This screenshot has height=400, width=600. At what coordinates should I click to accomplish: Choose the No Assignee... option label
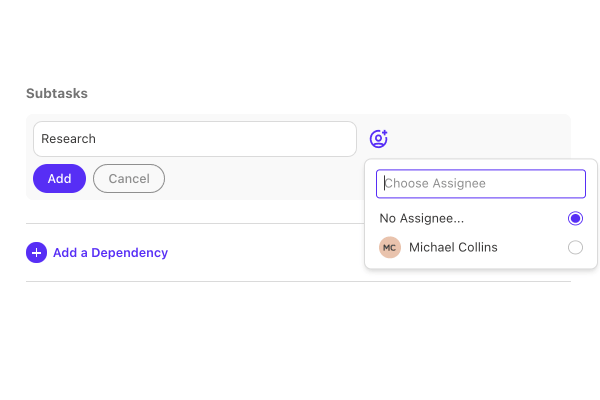coord(422,218)
